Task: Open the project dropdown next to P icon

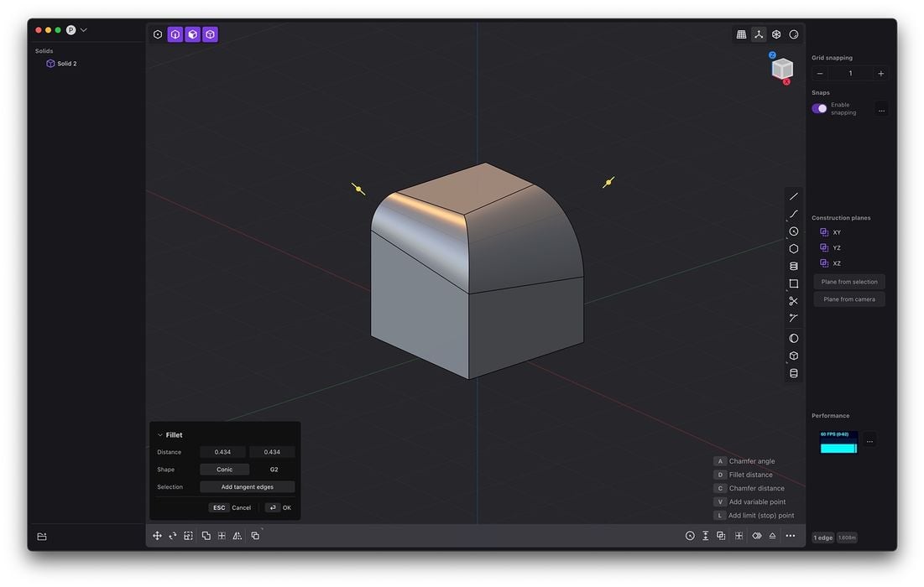Action: pos(84,30)
